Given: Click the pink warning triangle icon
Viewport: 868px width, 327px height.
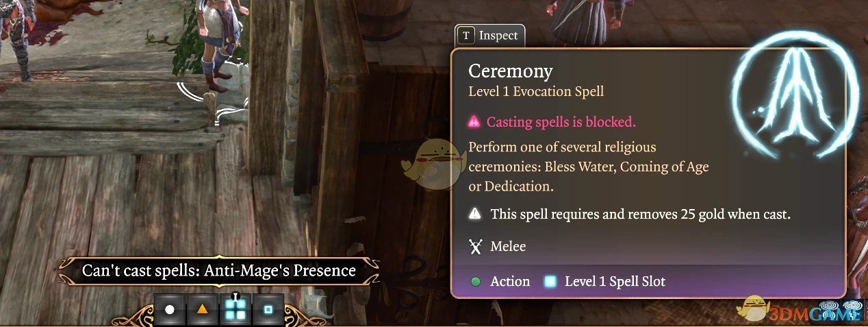Looking at the screenshot, I should (474, 122).
